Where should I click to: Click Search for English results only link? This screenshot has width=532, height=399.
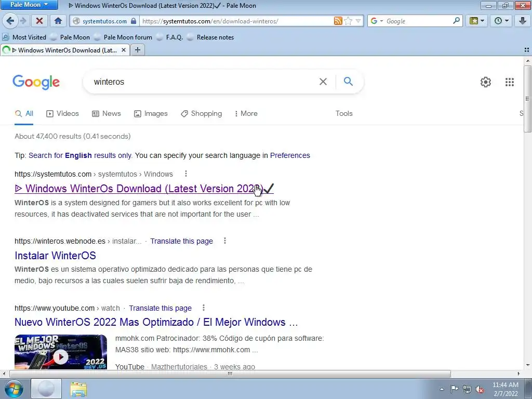pyautogui.click(x=80, y=155)
